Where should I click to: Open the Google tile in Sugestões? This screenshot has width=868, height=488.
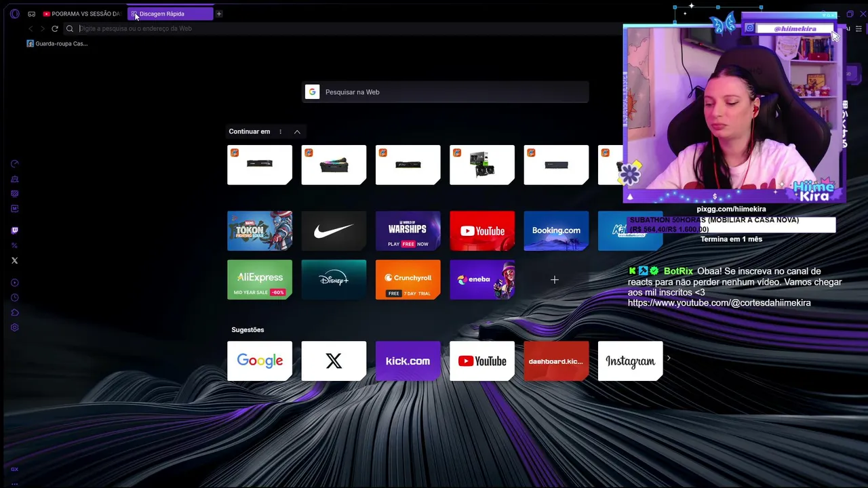(x=260, y=361)
